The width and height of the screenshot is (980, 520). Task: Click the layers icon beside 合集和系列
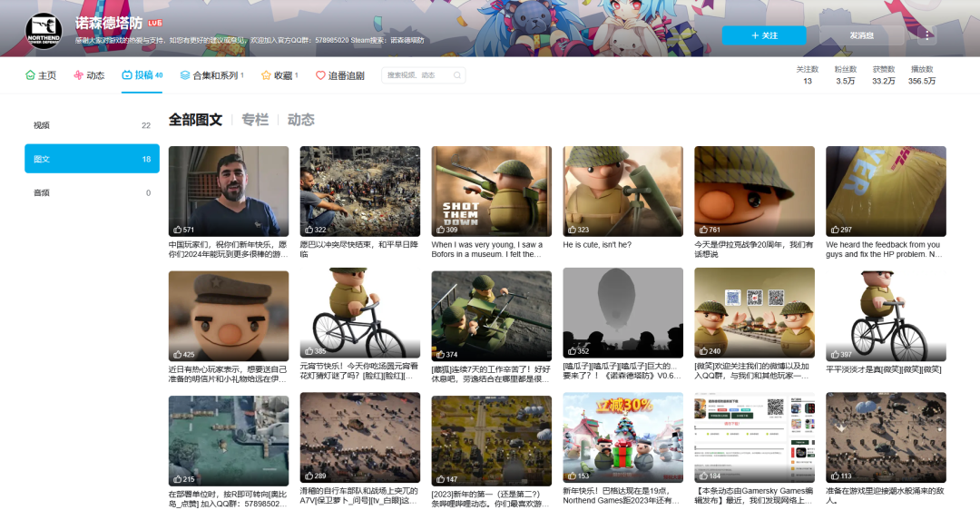pos(185,75)
